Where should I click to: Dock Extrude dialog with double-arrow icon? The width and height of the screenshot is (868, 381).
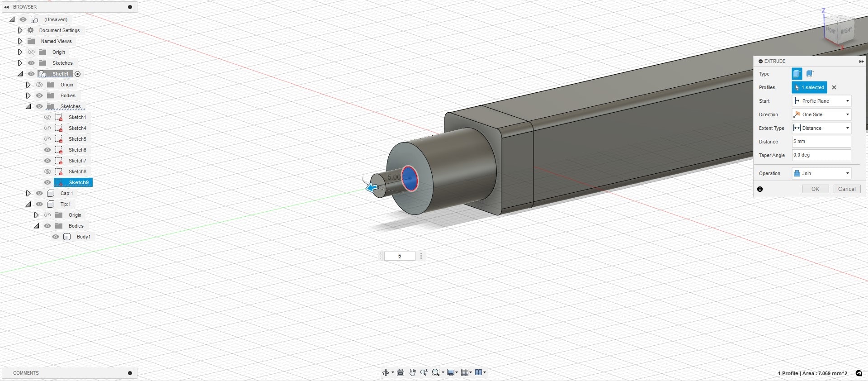click(x=861, y=61)
